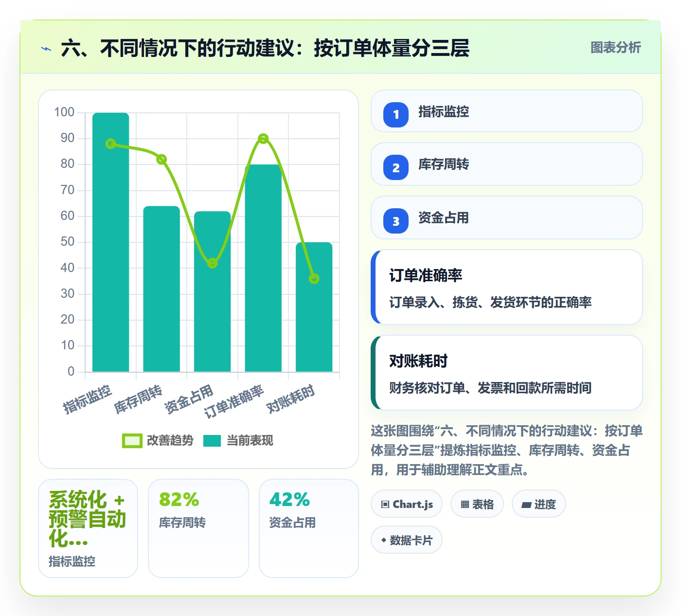Click the description 订单录入、拣货、发货环节的正确率
The height and width of the screenshot is (616, 681).
[x=490, y=303]
